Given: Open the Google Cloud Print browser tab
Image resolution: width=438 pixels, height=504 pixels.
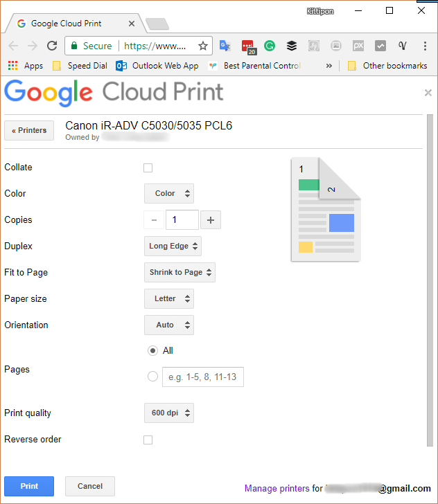Looking at the screenshot, I should (x=69, y=24).
